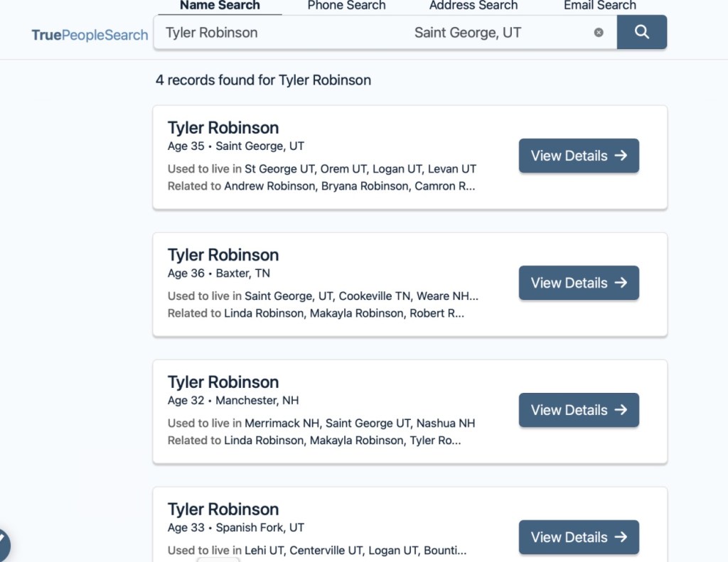Switch to the Name Search tab
Screen dimensions: 728x562
pos(220,6)
